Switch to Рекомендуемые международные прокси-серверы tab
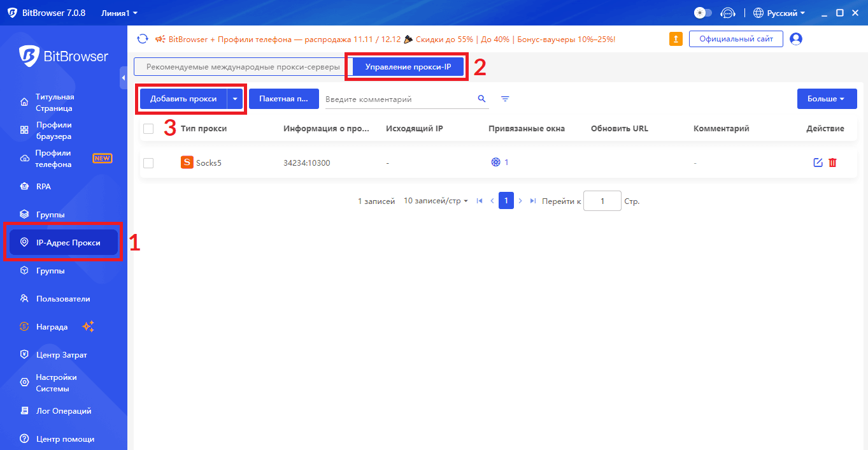 point(239,66)
